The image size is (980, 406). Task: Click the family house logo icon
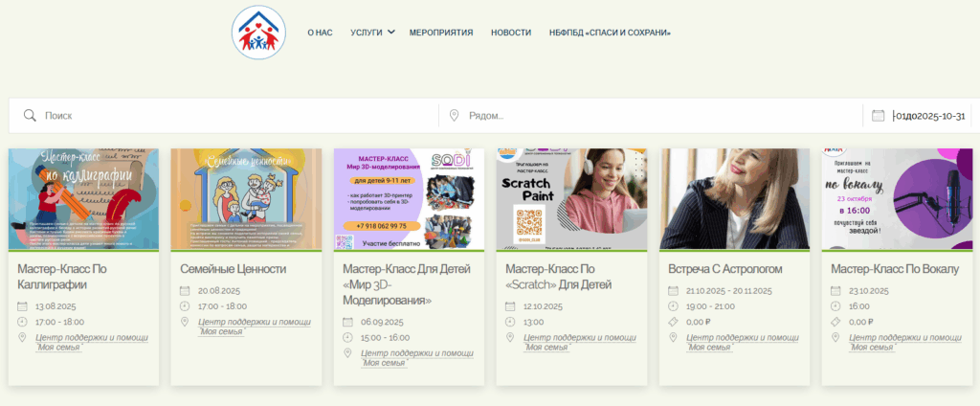pyautogui.click(x=258, y=32)
